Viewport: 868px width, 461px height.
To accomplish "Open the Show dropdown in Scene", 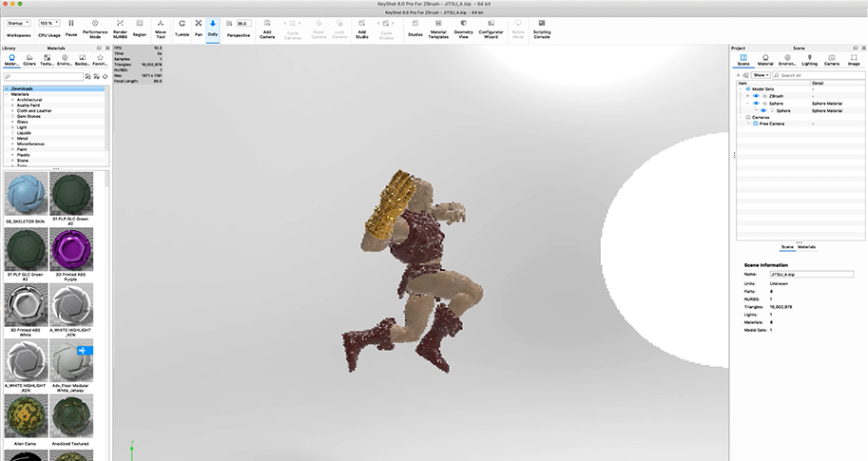I will 762,75.
